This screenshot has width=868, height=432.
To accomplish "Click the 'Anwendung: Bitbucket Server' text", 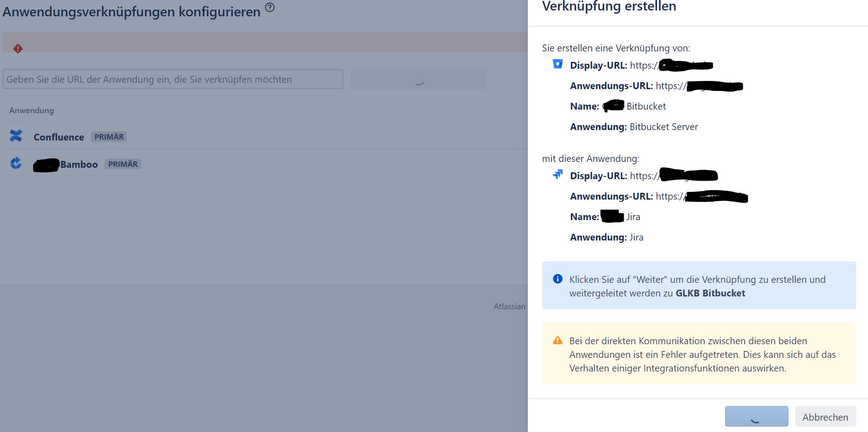I will tap(634, 127).
